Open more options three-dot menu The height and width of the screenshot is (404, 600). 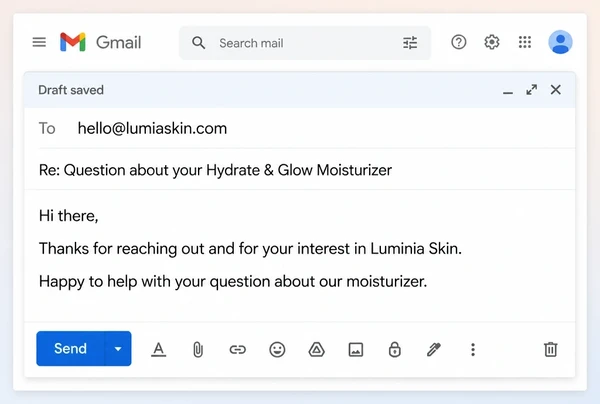[x=473, y=350]
